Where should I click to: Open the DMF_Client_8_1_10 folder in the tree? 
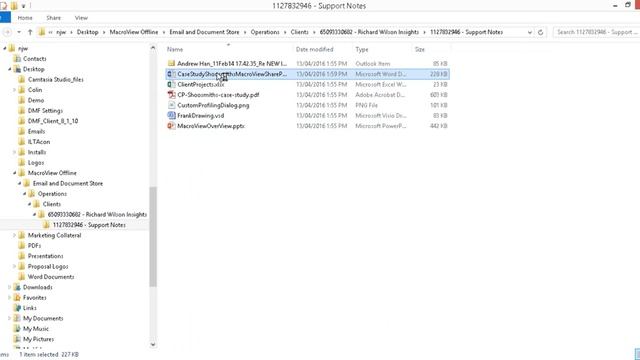click(x=53, y=121)
